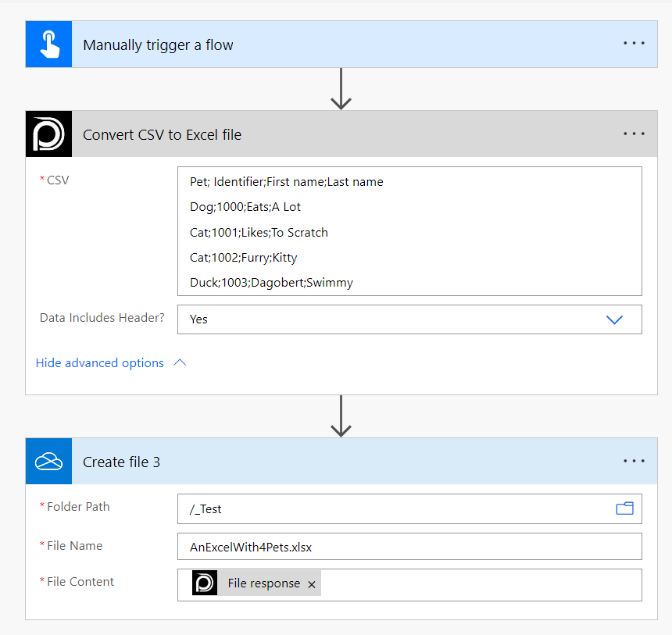672x635 pixels.
Task: Open the ellipsis menu on Create file 3
Action: coord(634,461)
